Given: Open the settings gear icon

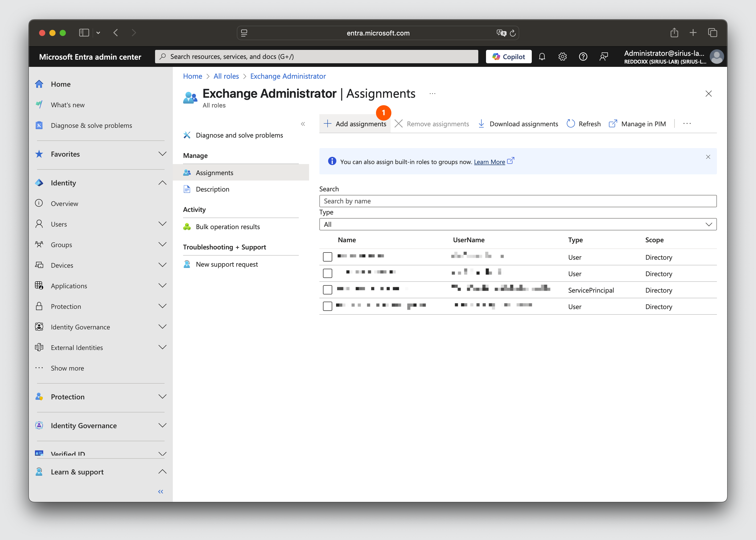Looking at the screenshot, I should coord(563,57).
